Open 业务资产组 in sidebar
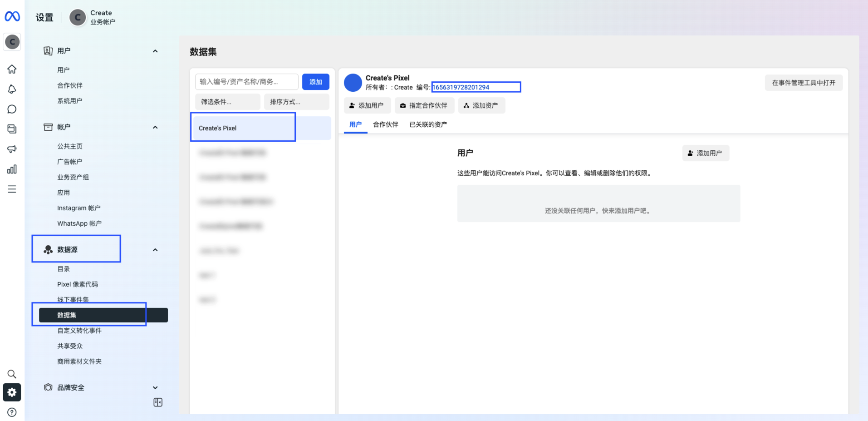 point(73,177)
